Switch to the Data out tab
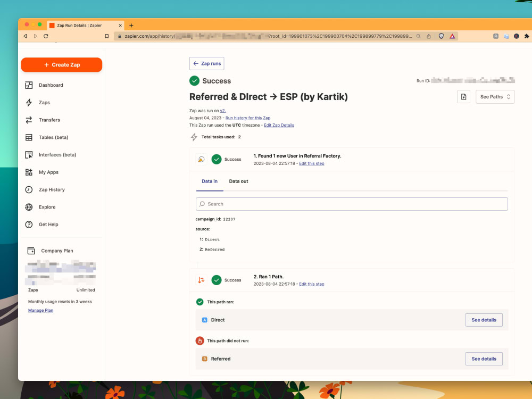This screenshot has height=399, width=532. pos(238,181)
